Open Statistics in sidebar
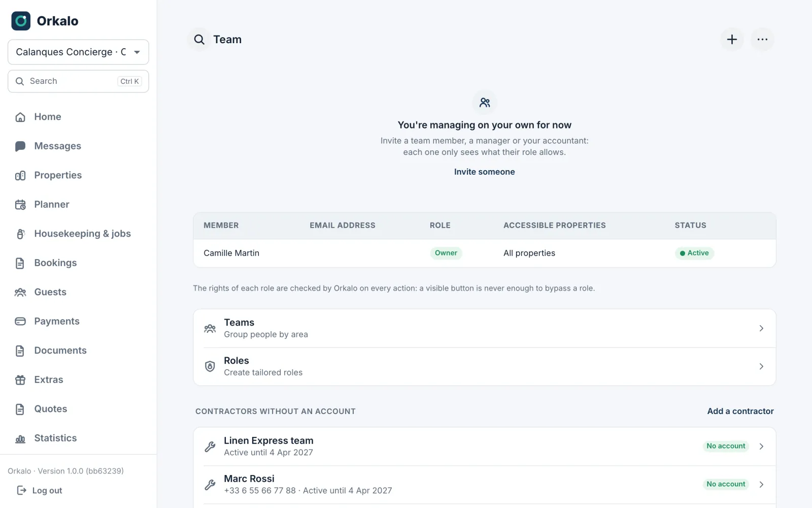Screen dimensions: 812x508 point(78,438)
